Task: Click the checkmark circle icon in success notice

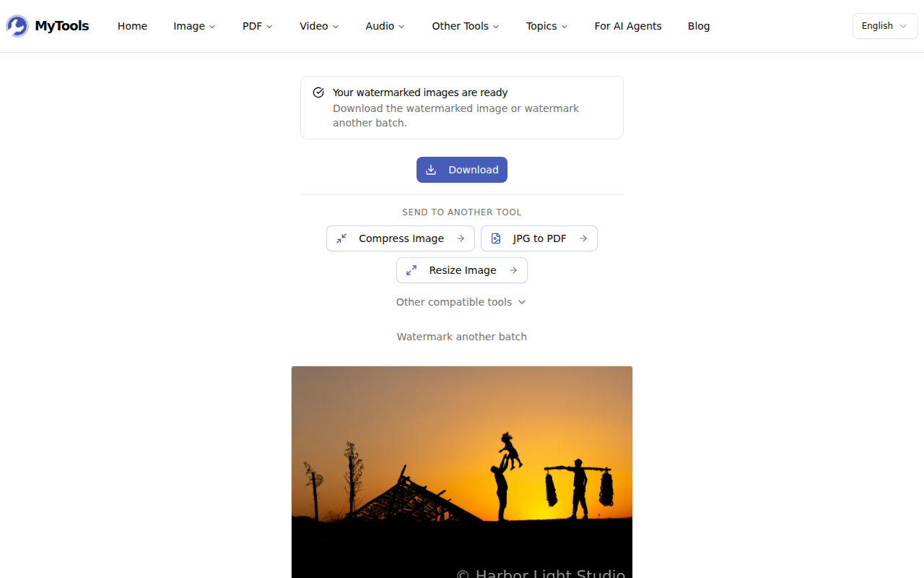Action: pyautogui.click(x=318, y=92)
